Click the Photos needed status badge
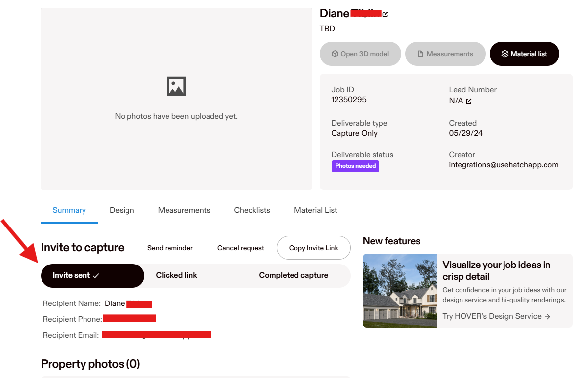This screenshot has height=378, width=588. pyautogui.click(x=355, y=166)
